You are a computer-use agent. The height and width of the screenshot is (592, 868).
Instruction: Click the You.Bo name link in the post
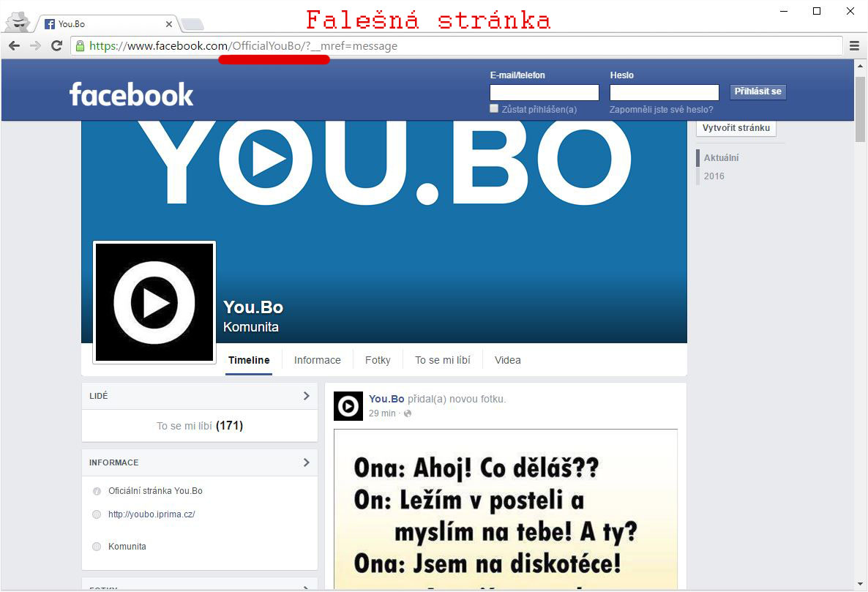point(386,399)
